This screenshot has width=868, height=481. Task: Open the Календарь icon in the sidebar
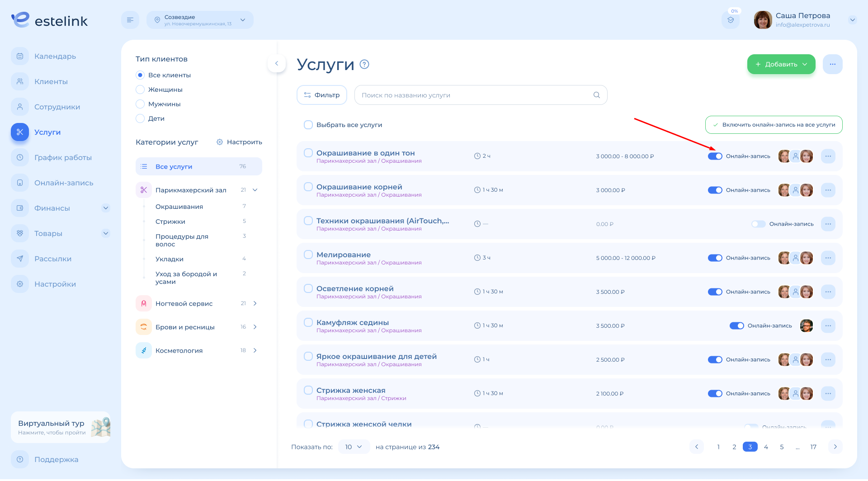pos(20,56)
